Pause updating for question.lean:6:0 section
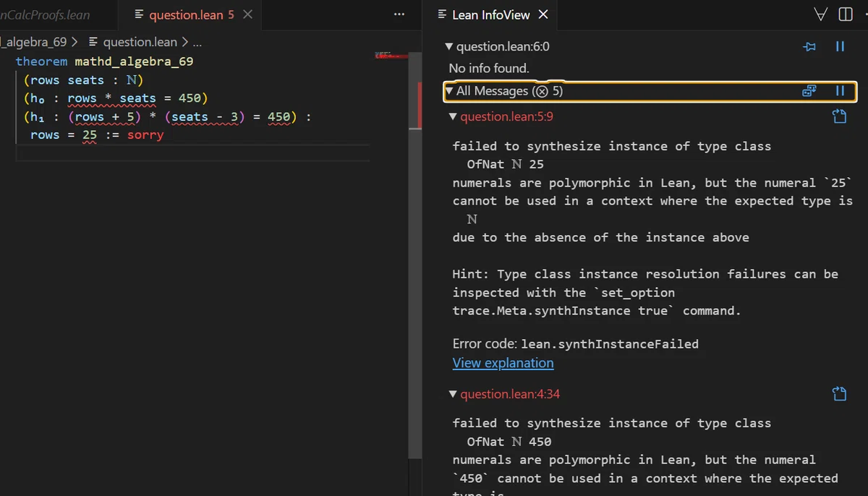 pos(841,46)
